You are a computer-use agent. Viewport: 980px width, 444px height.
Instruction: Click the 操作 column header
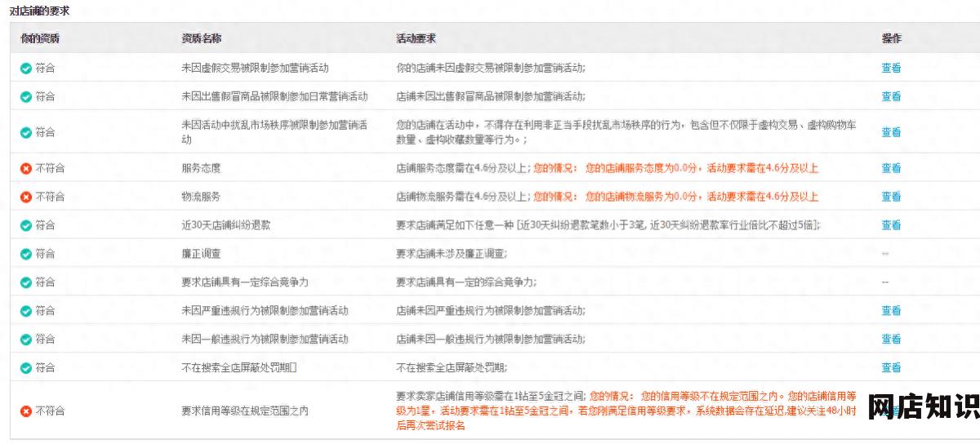pyautogui.click(x=892, y=39)
